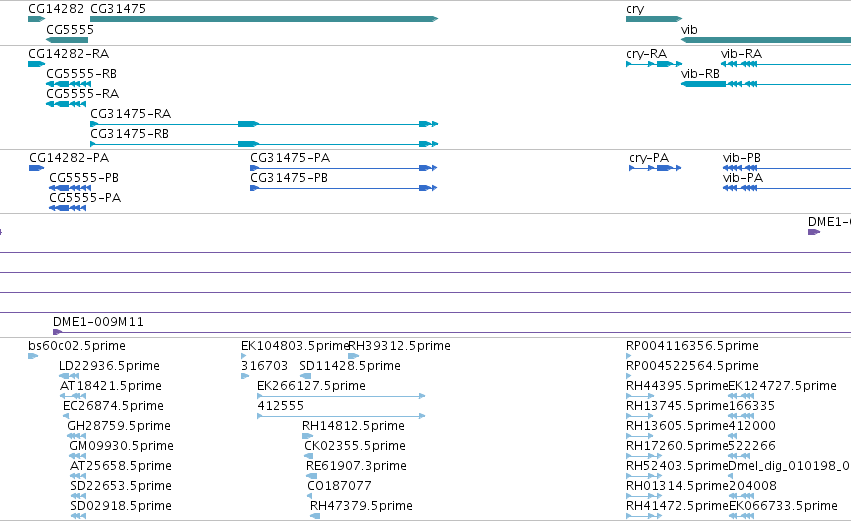This screenshot has height=521, width=851.
Task: Select SD22653.5prime EST label
Action: point(121,486)
